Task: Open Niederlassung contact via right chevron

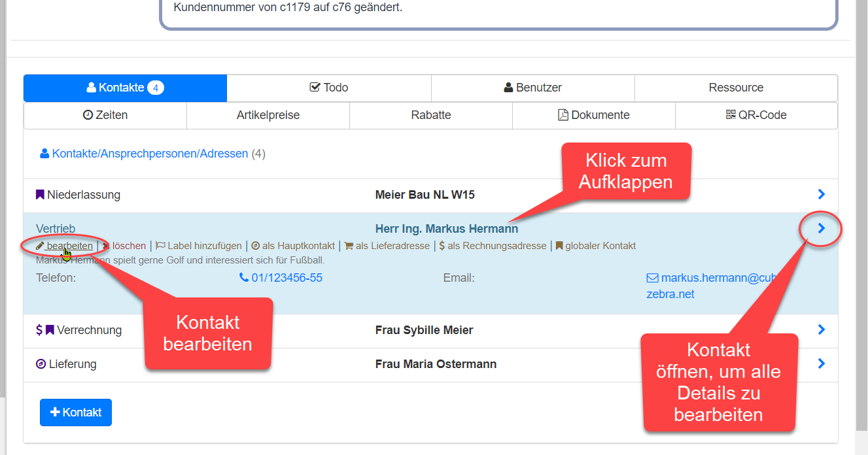Action: point(822,194)
